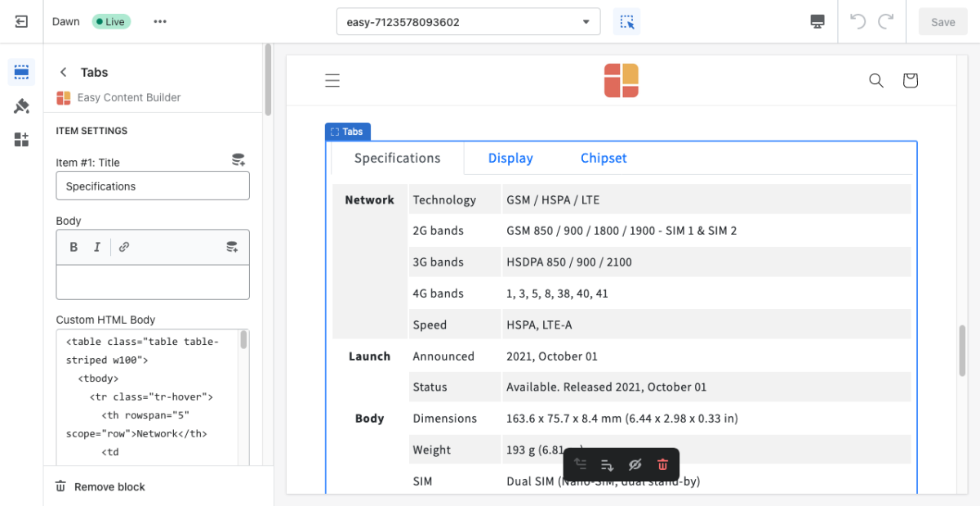Go back from Tabs settings
The image size is (980, 506).
[x=64, y=73]
